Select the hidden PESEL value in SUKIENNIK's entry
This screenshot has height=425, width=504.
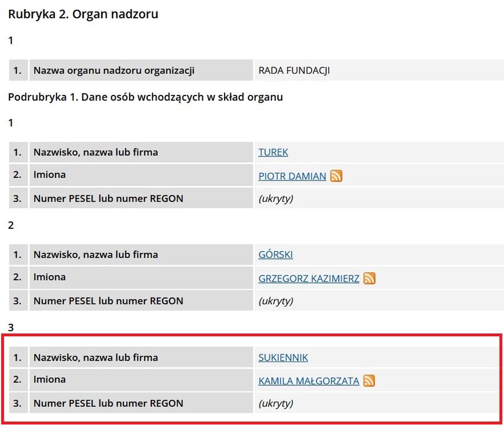coord(275,403)
